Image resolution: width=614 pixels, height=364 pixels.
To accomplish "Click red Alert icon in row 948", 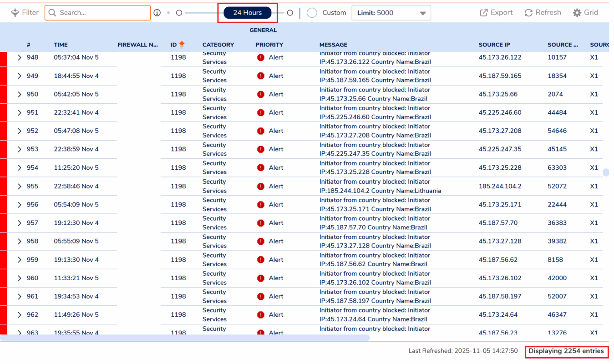I will tap(261, 57).
